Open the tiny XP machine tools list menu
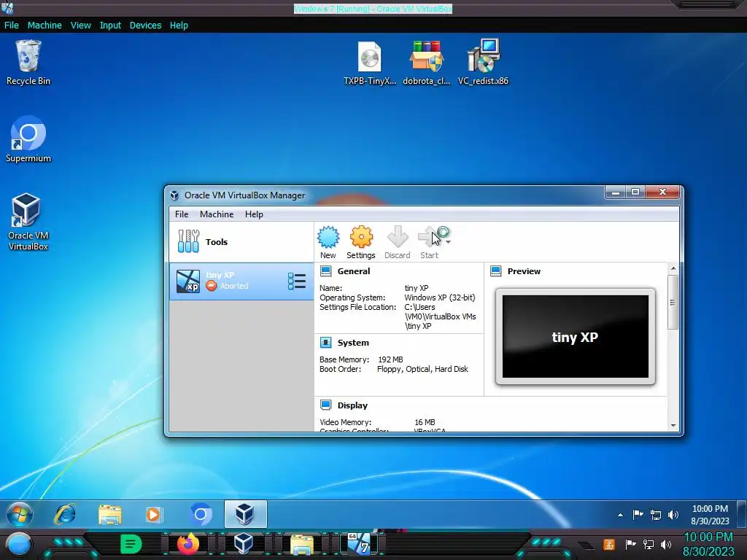 click(x=296, y=281)
